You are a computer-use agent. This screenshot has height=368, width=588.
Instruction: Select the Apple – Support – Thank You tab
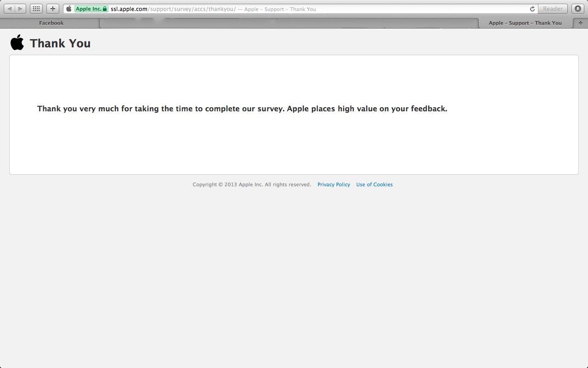(525, 23)
